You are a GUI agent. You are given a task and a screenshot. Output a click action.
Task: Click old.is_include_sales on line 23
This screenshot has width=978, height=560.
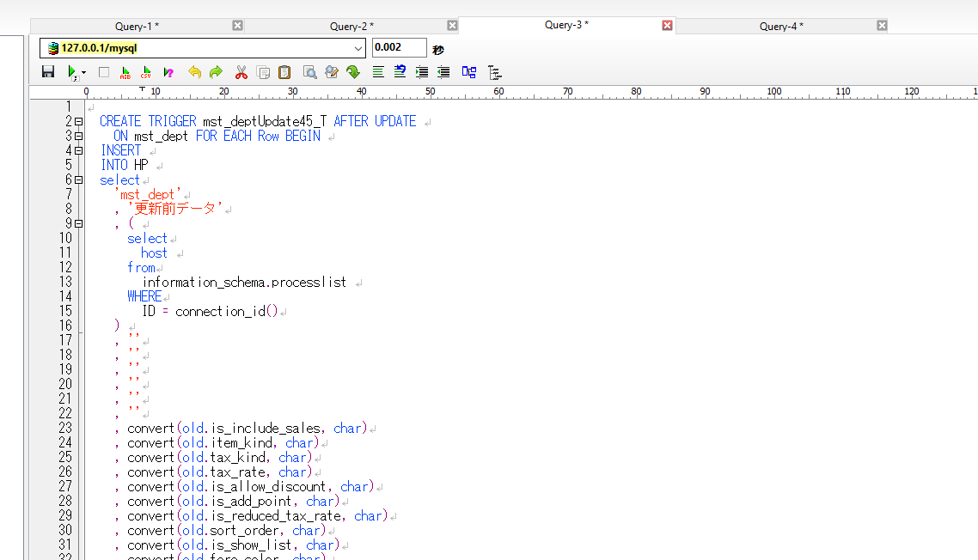(251, 429)
